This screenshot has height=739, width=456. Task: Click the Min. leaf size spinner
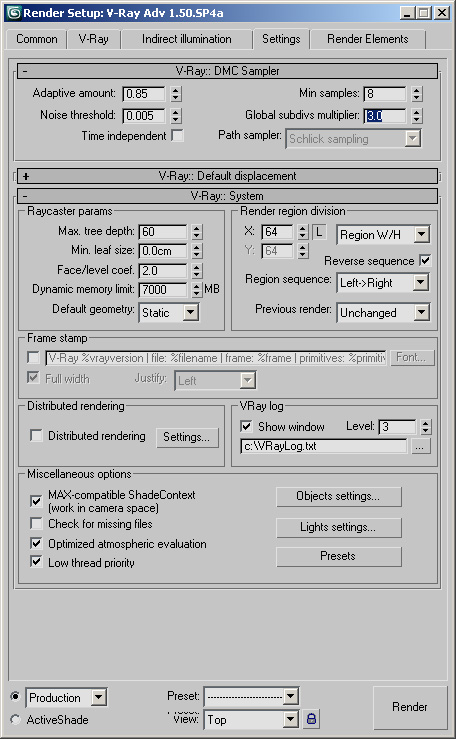tap(197, 251)
